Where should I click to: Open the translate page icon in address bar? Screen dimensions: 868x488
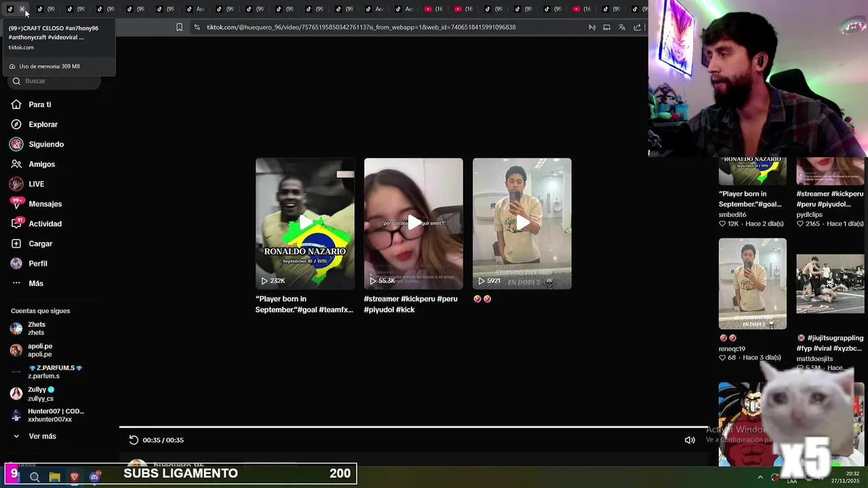622,27
